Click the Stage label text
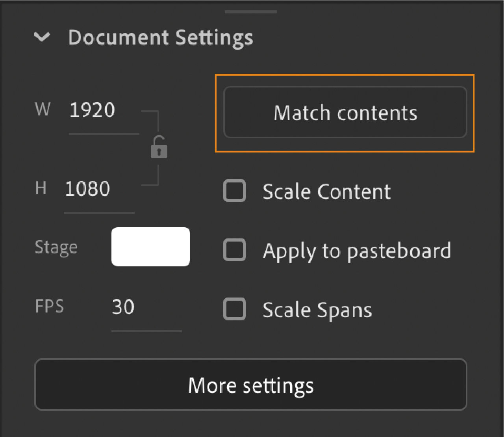The image size is (504, 437). click(56, 247)
